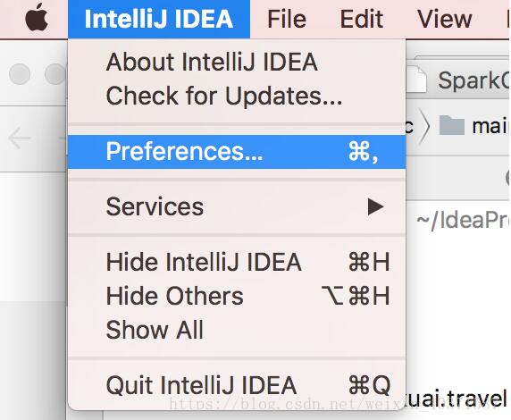Click the Spark tab file icon
Viewport: 511px width, 420px height.
(x=416, y=79)
